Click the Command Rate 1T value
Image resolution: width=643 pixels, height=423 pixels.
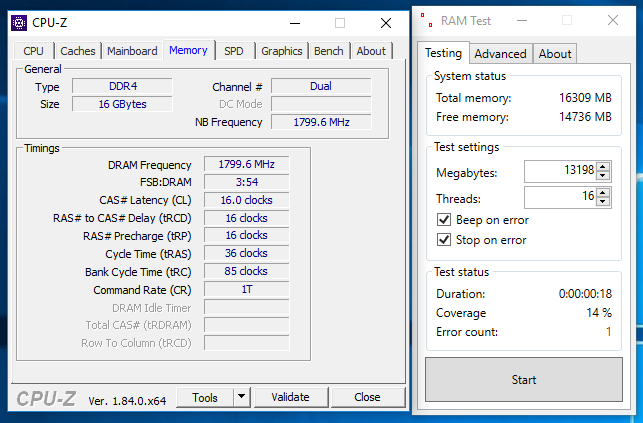pyautogui.click(x=246, y=289)
